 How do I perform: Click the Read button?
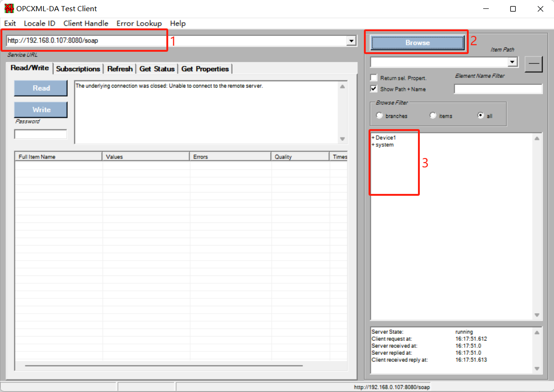41,88
